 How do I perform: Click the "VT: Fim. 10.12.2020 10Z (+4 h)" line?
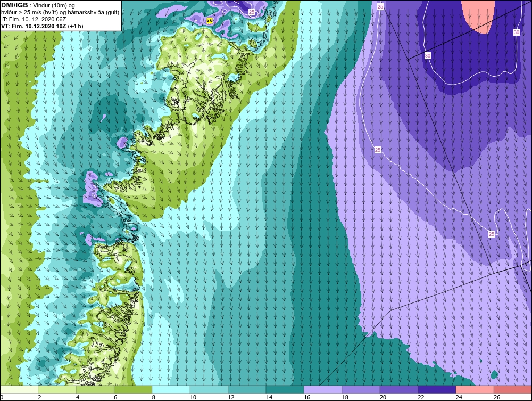point(42,26)
